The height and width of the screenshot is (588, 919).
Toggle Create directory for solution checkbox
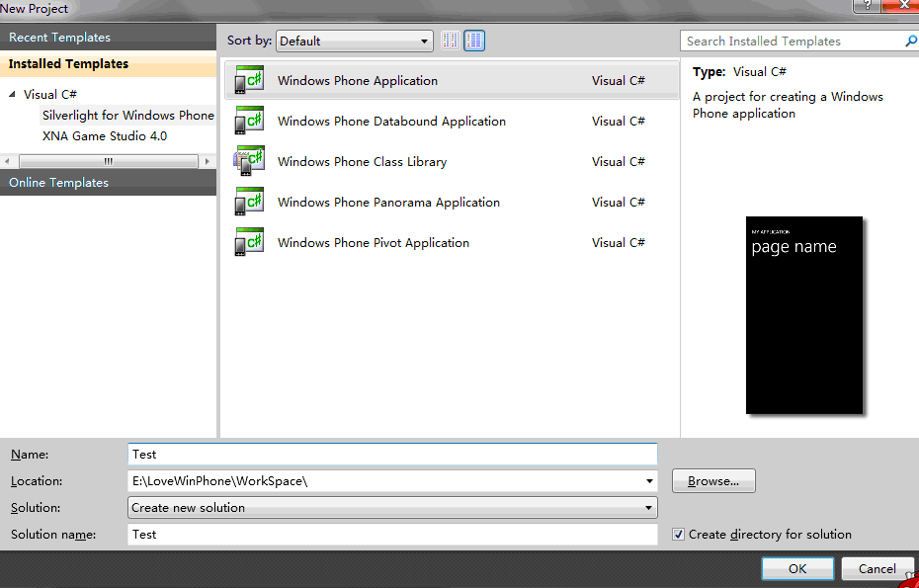[x=678, y=534]
